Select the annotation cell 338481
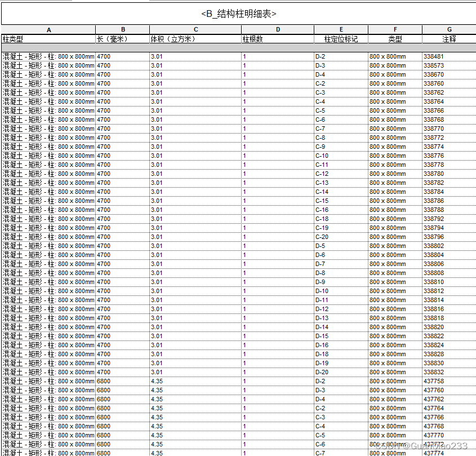 [x=450, y=56]
